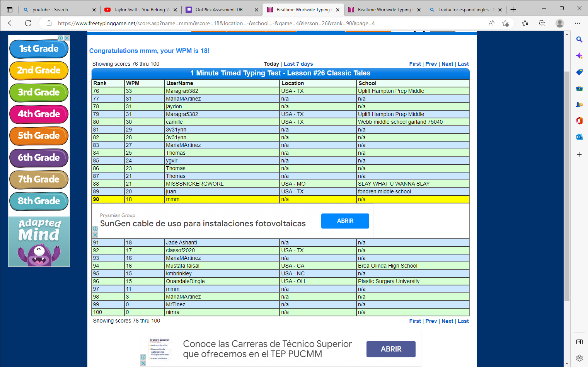Go to Next page link above table
The image size is (588, 367).
click(447, 64)
